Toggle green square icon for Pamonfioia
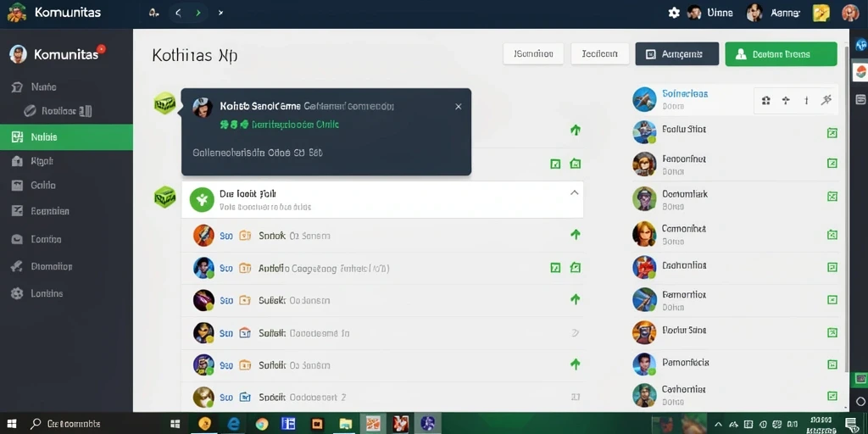The width and height of the screenshot is (868, 434). point(832,364)
